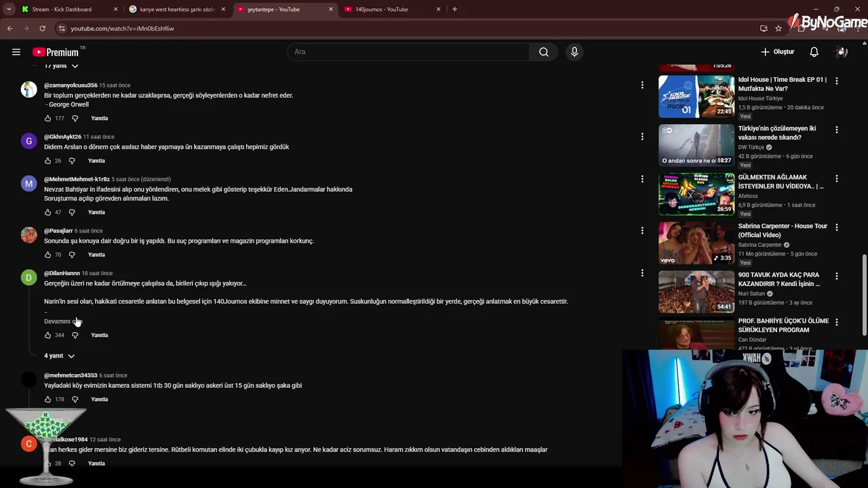Reload the page with browser refresh button
Viewport: 868px width, 488px height.
point(42,28)
